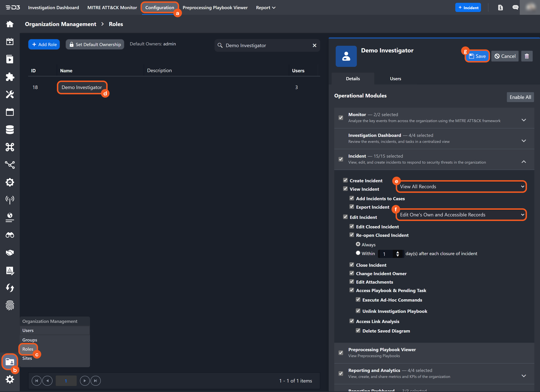Viewport: 540px width, 392px height.
Task: Open the Report menu dropdown
Action: (265, 8)
